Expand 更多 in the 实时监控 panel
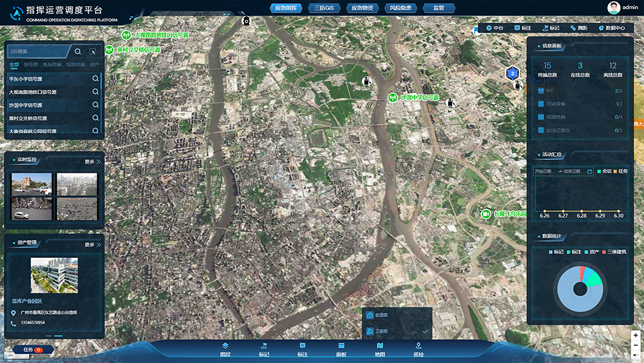This screenshot has height=363, width=644. [92, 162]
